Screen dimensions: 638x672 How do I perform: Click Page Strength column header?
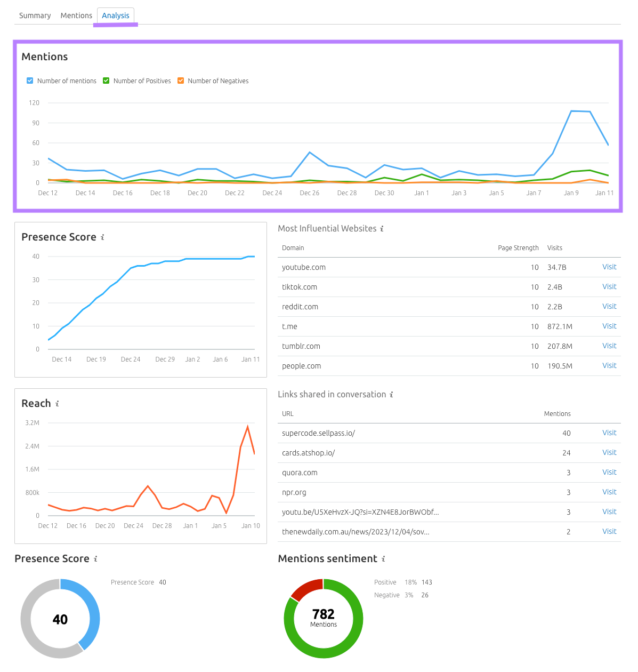click(518, 248)
